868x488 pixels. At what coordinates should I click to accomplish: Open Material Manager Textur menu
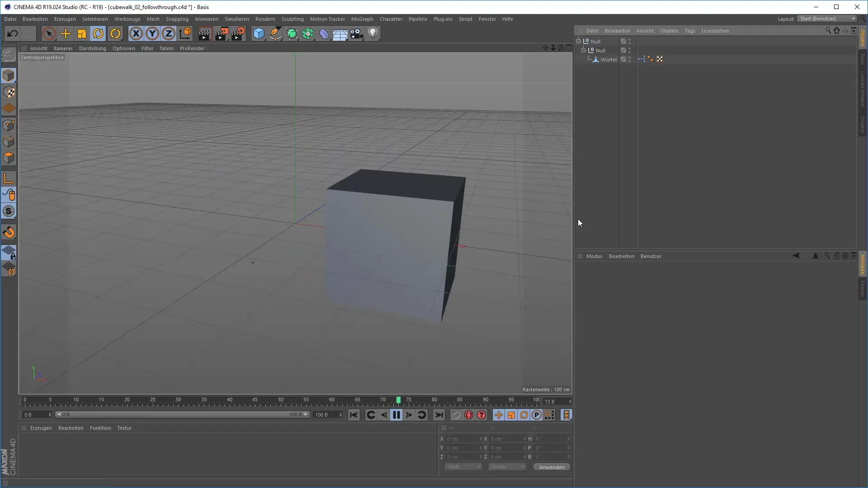(x=124, y=428)
